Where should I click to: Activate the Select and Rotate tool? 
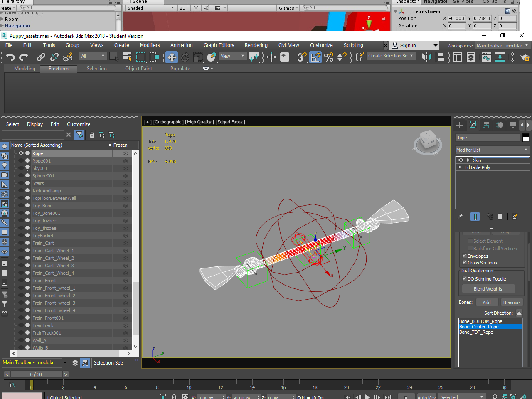click(185, 57)
